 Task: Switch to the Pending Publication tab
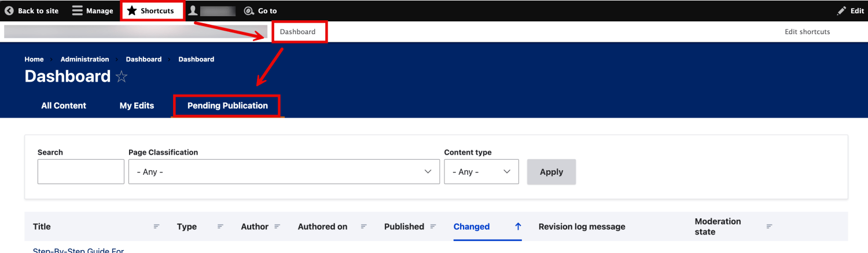(227, 106)
